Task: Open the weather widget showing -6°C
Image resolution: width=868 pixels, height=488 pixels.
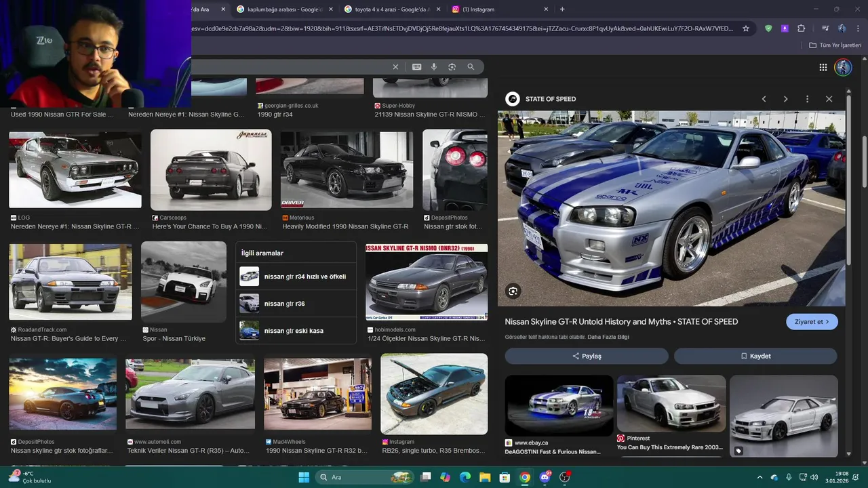Action: click(x=31, y=477)
